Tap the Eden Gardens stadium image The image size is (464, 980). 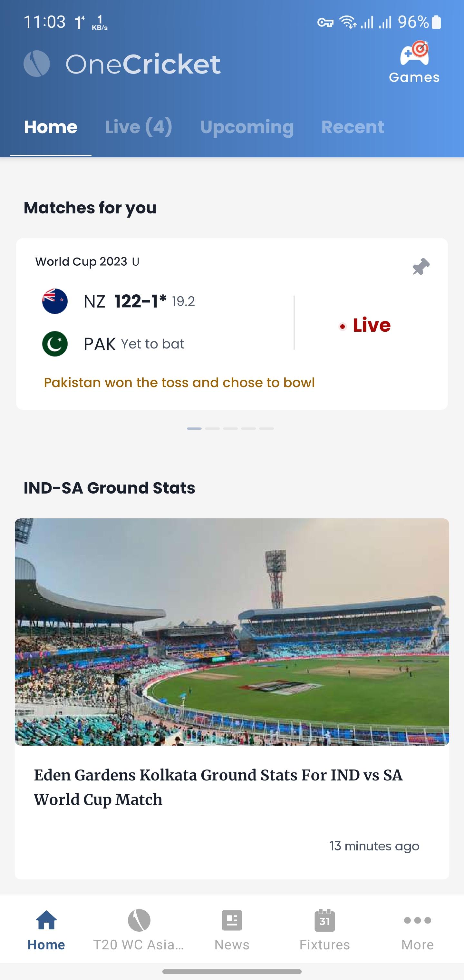coord(232,632)
